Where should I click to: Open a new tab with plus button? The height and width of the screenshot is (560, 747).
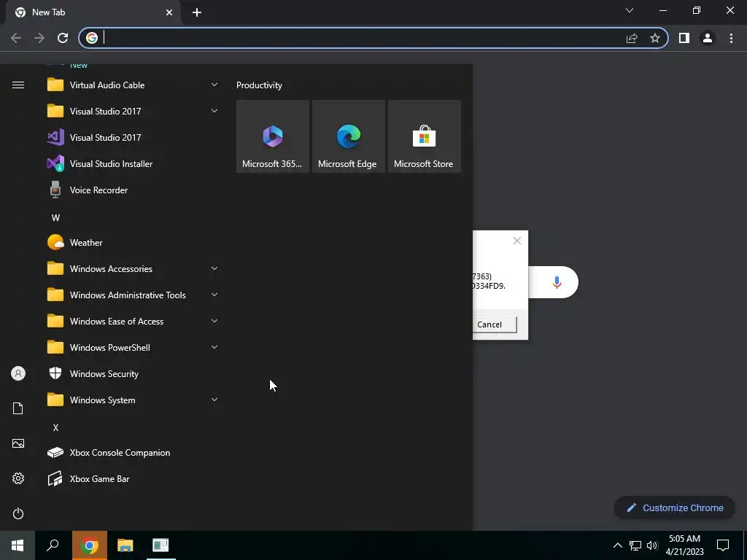click(x=197, y=12)
